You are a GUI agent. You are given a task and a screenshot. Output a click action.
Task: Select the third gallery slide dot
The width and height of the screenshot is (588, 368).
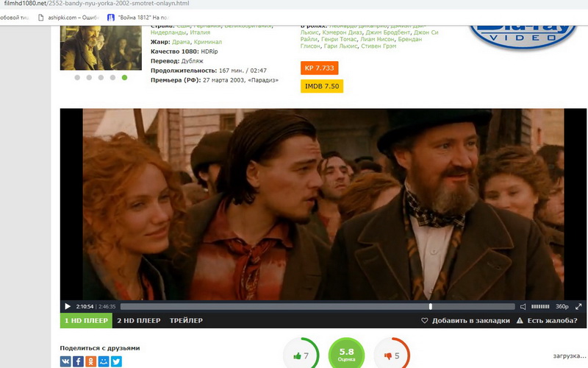coord(101,77)
